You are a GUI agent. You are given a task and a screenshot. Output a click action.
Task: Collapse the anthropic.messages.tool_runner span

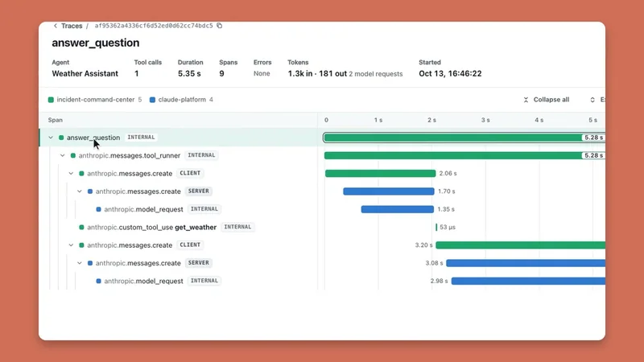tap(63, 155)
